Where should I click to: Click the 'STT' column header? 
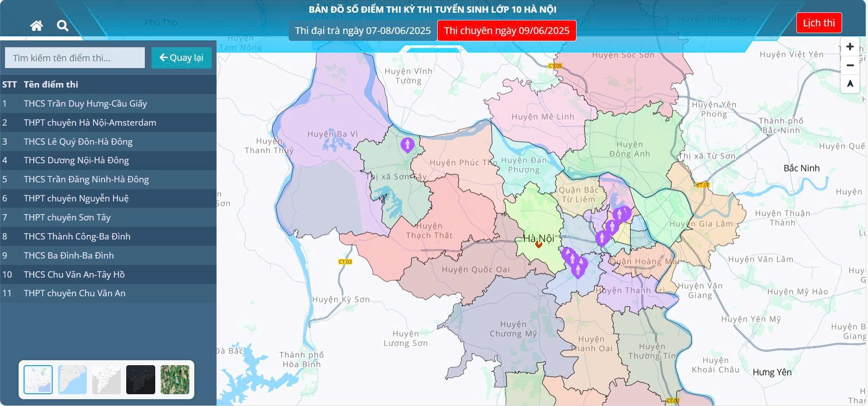[9, 84]
